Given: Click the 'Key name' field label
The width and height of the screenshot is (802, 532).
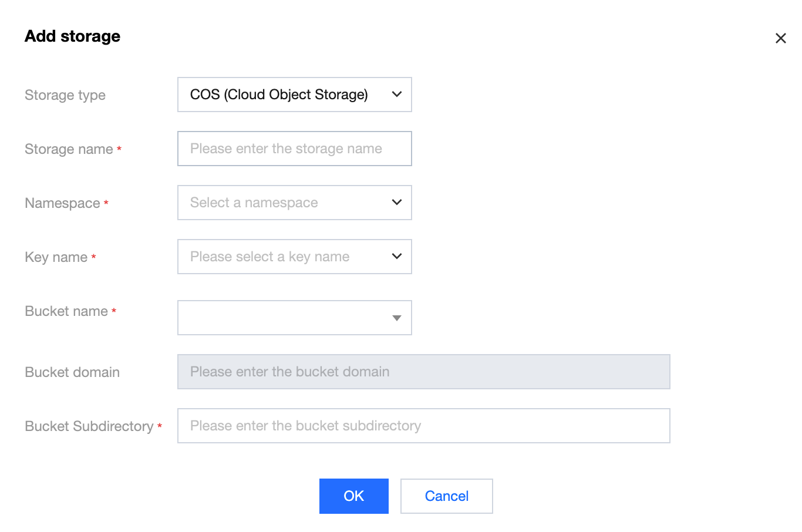Looking at the screenshot, I should 56,257.
